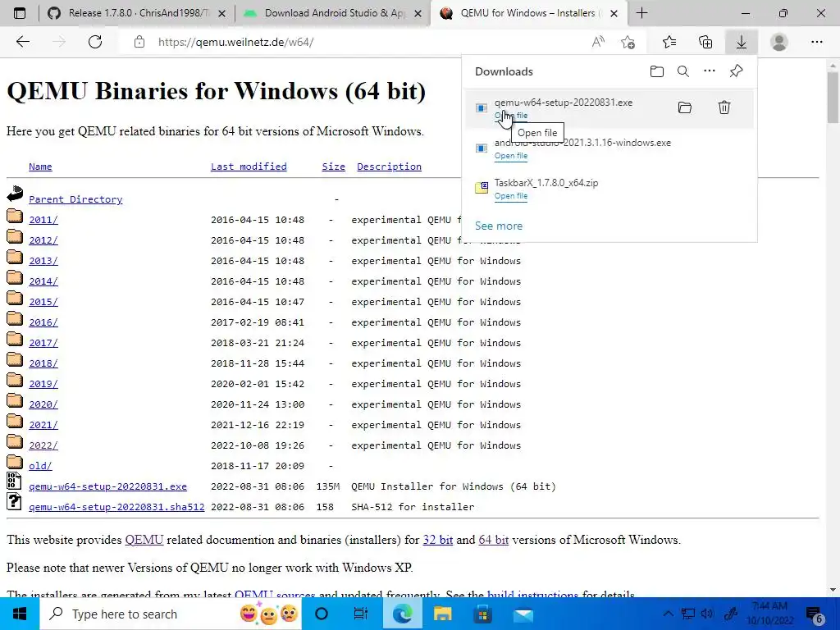Close the TaskbarX Release GitHub tab
The height and width of the screenshot is (630, 840).
click(221, 13)
